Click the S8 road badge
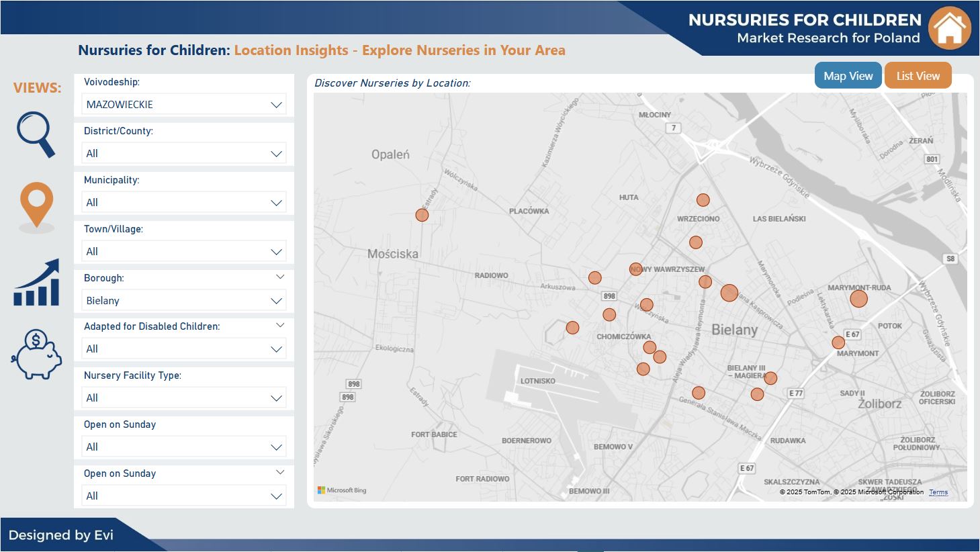Image resolution: width=980 pixels, height=552 pixels. pos(950,259)
